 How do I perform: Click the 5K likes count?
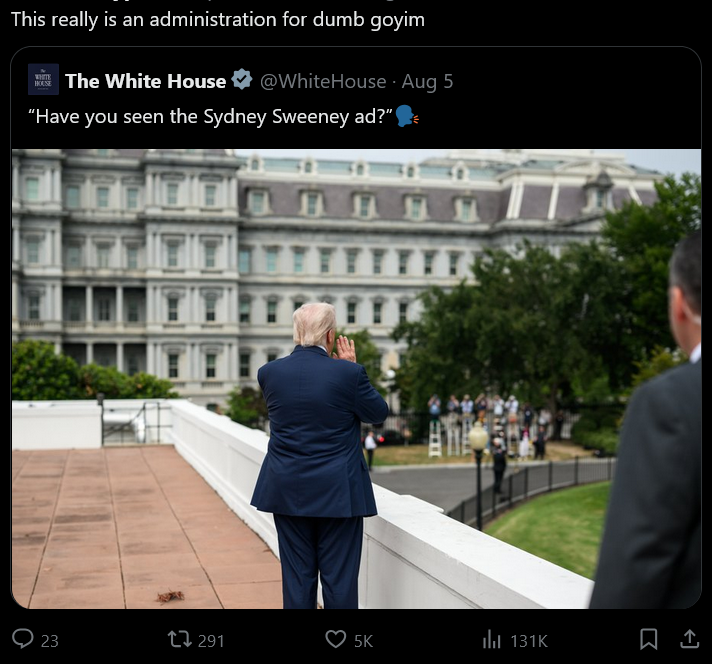pos(363,641)
